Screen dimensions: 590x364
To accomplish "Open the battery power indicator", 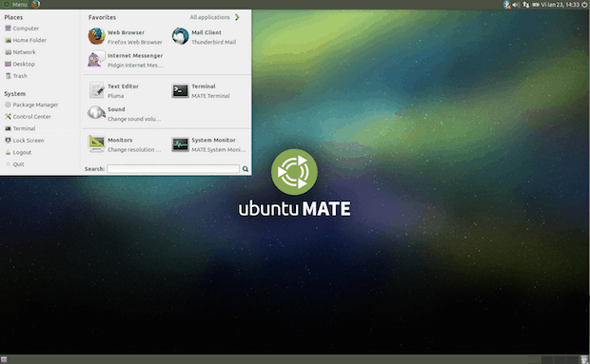I will [x=536, y=5].
